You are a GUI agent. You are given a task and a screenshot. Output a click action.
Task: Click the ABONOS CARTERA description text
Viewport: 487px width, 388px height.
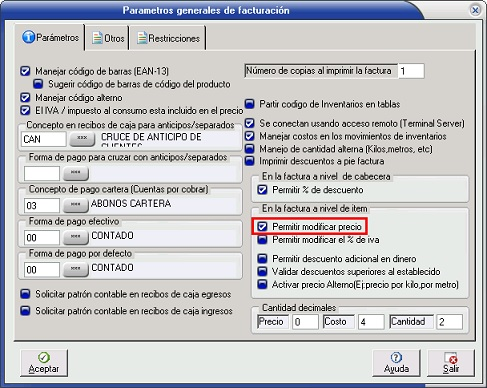coord(131,203)
